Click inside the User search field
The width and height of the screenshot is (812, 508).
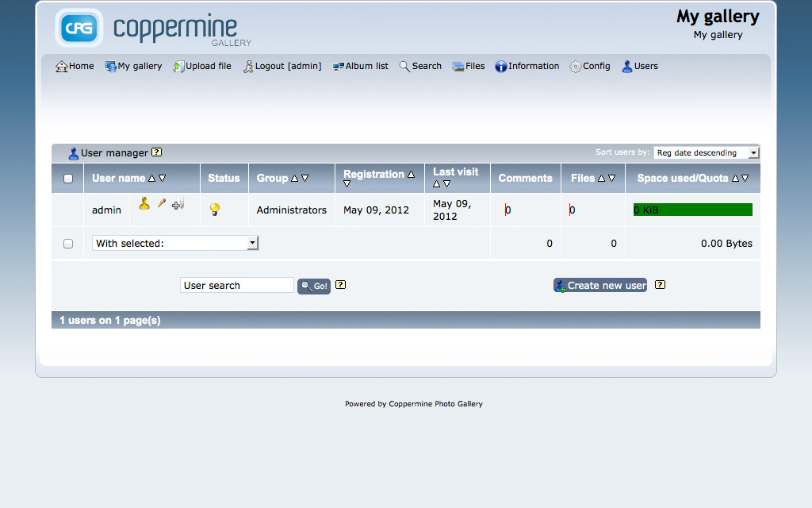(x=236, y=285)
